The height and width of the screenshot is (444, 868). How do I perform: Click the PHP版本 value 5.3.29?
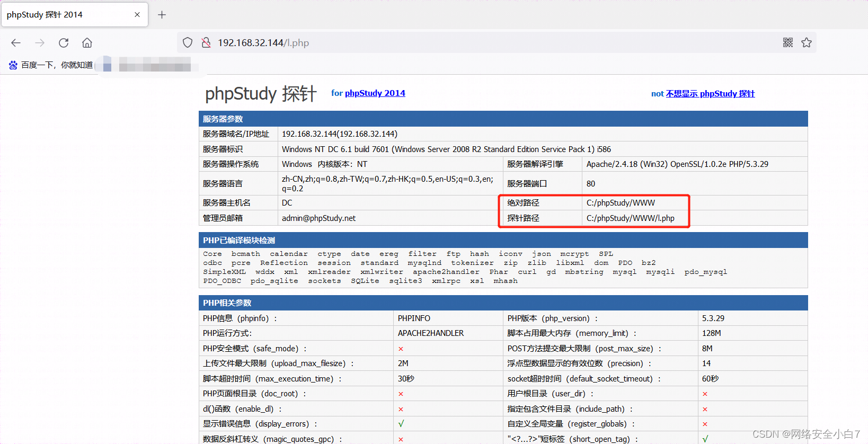click(713, 318)
